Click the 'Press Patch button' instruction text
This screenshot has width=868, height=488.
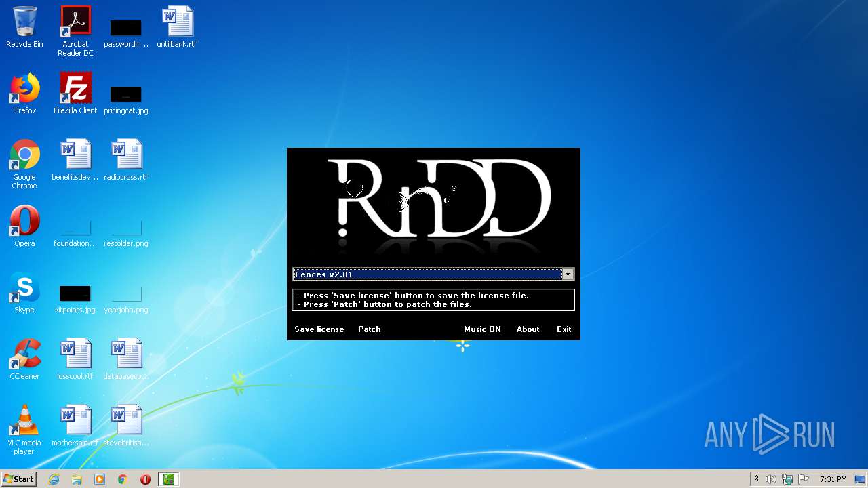coord(384,304)
